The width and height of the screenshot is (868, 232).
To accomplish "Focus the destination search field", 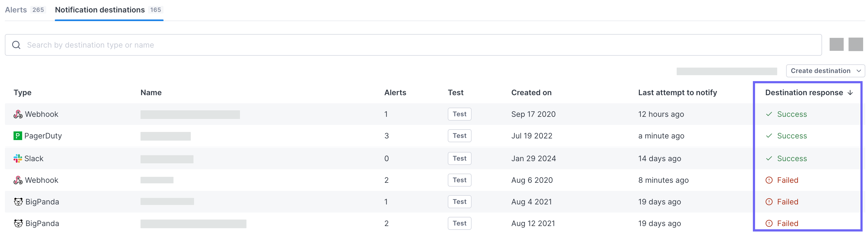I will [413, 45].
